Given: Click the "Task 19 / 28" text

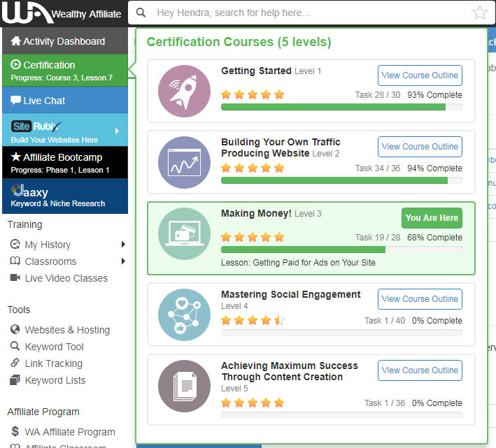Looking at the screenshot, I should pyautogui.click(x=378, y=237).
